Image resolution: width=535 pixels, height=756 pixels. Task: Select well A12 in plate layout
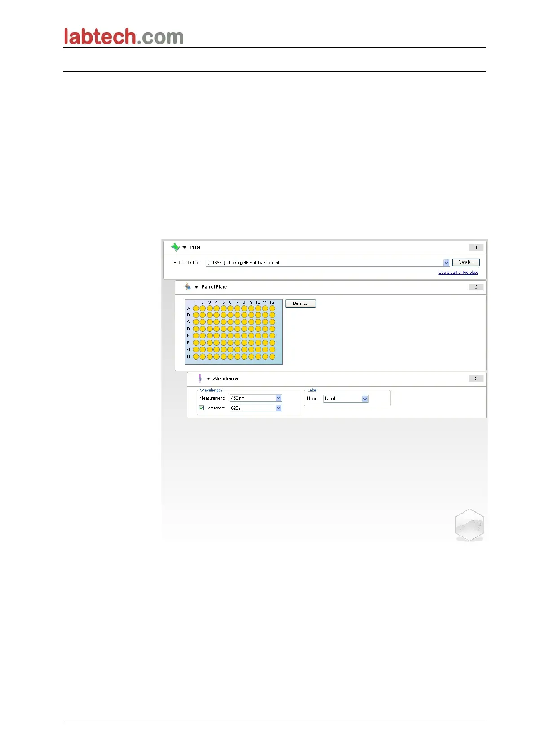click(x=272, y=308)
